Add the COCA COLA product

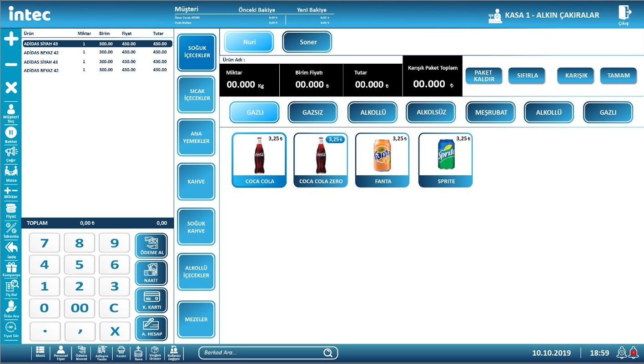[259, 160]
